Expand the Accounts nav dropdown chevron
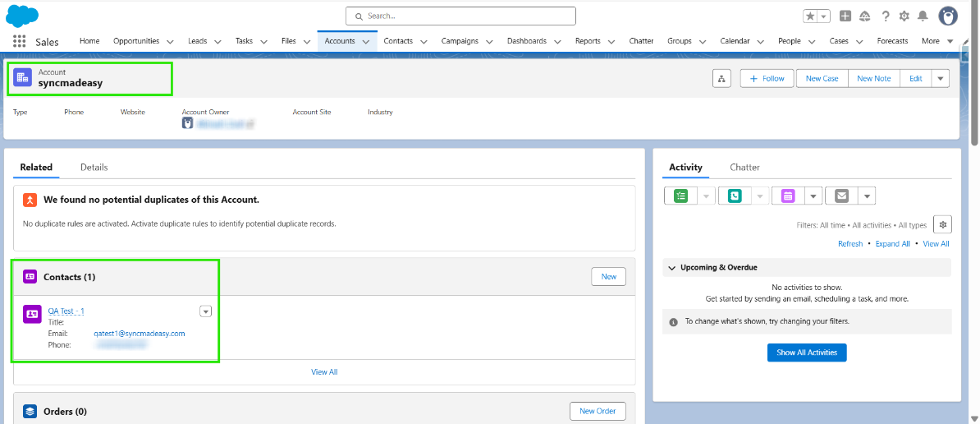Viewport: 980px width, 424px height. [365, 41]
